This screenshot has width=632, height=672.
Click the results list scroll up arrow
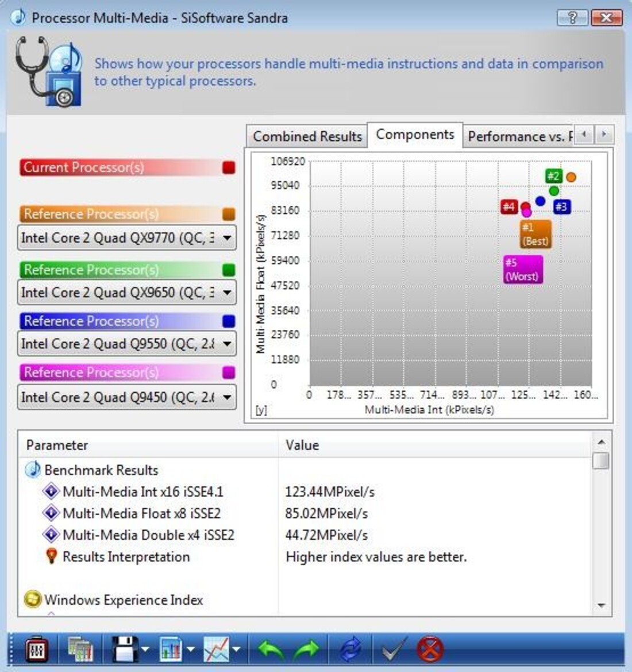(x=601, y=441)
